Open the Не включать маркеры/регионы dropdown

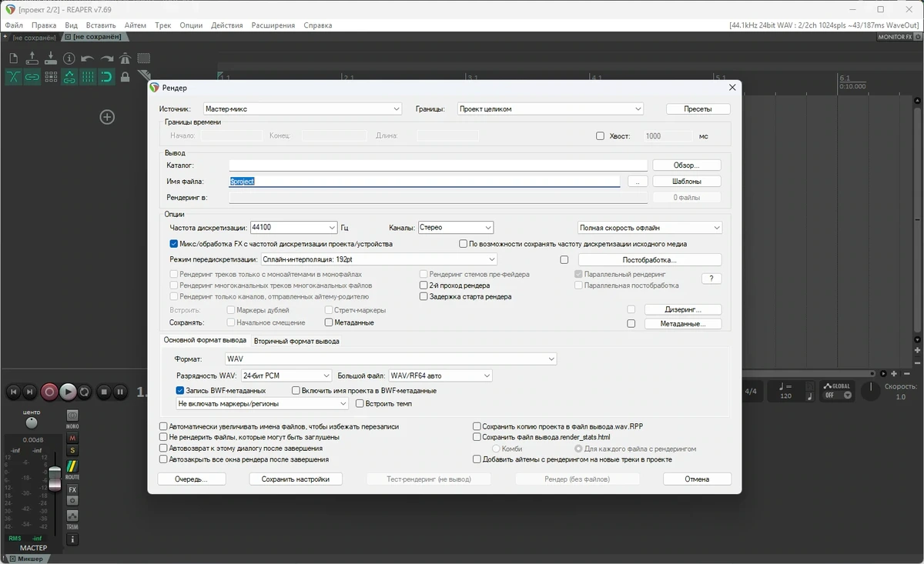point(263,403)
